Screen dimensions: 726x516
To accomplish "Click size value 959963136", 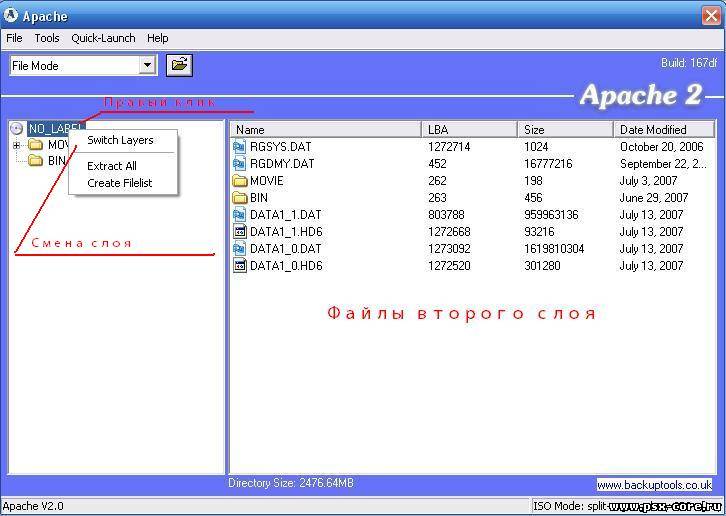I will coord(551,214).
